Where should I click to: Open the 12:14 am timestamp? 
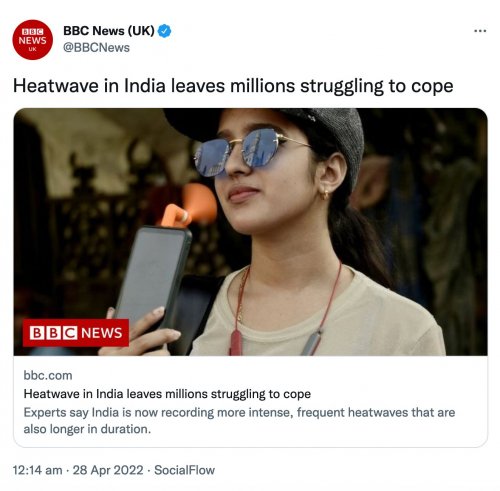click(37, 470)
